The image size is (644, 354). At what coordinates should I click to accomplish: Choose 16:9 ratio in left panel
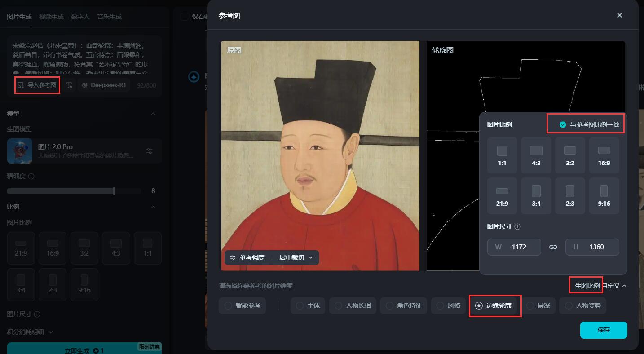pos(53,248)
